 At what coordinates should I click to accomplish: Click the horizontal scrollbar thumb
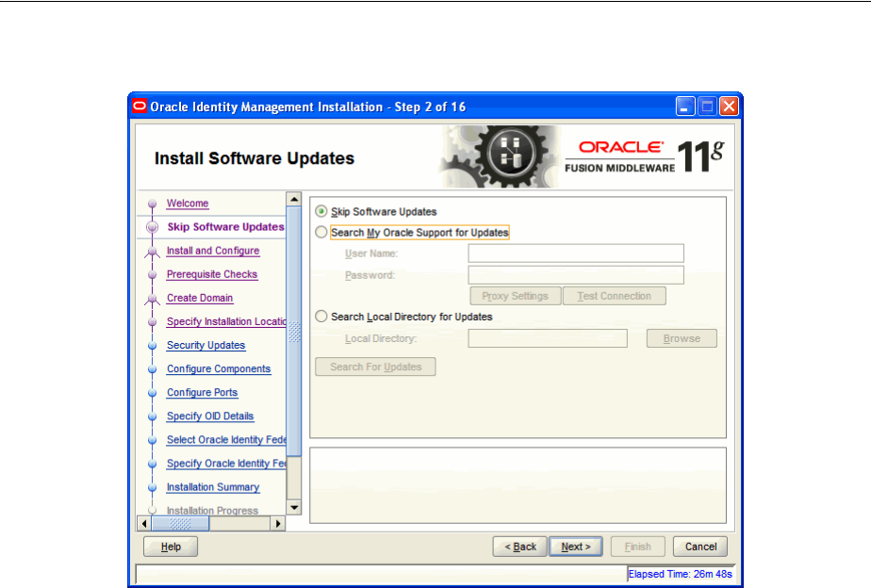pos(181,523)
